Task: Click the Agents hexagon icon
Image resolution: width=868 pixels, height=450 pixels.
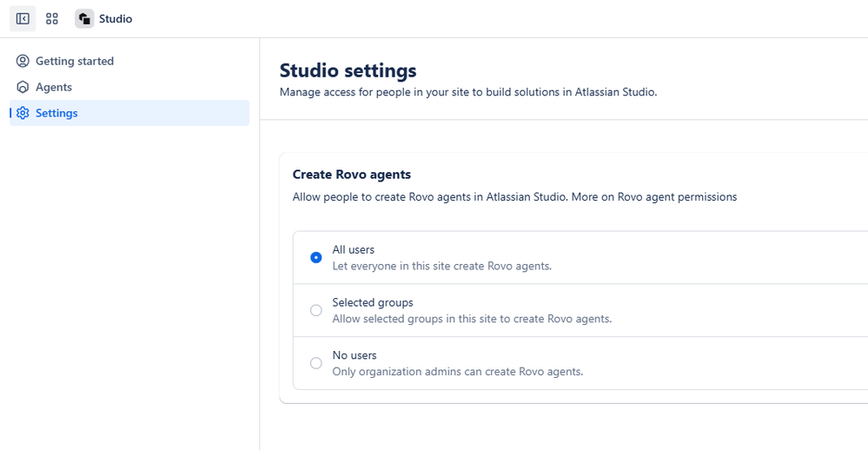Action: [23, 87]
